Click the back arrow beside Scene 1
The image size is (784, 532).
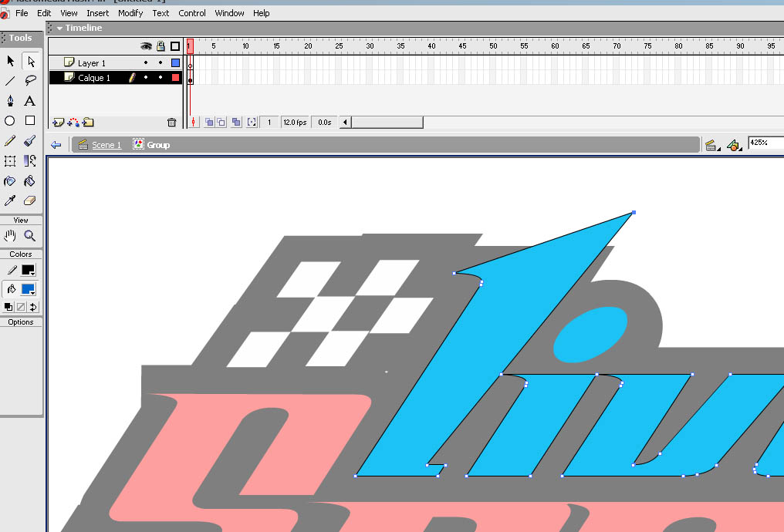[x=56, y=145]
